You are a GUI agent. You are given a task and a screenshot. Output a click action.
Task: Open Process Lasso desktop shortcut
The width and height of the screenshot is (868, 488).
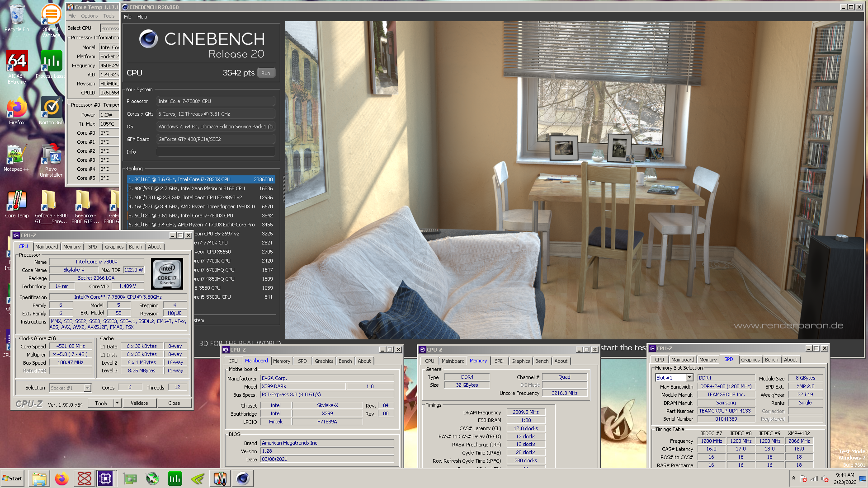(x=51, y=64)
